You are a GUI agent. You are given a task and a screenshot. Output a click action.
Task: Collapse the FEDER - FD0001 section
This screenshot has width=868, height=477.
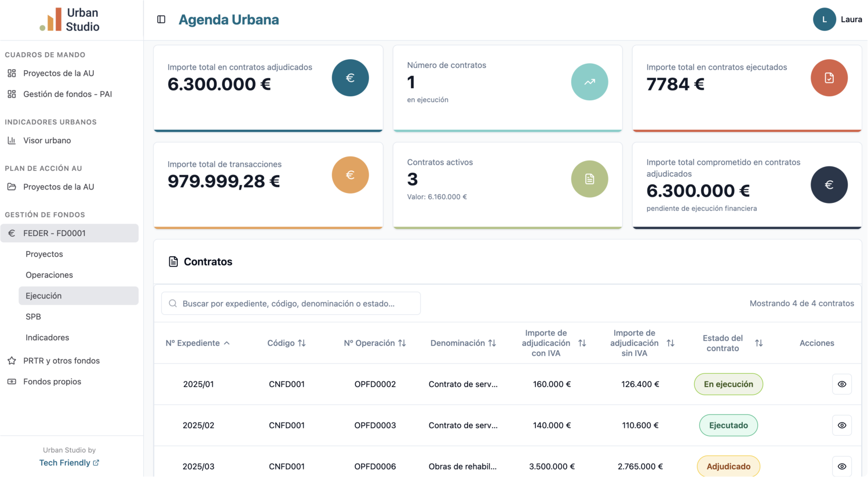click(x=70, y=233)
